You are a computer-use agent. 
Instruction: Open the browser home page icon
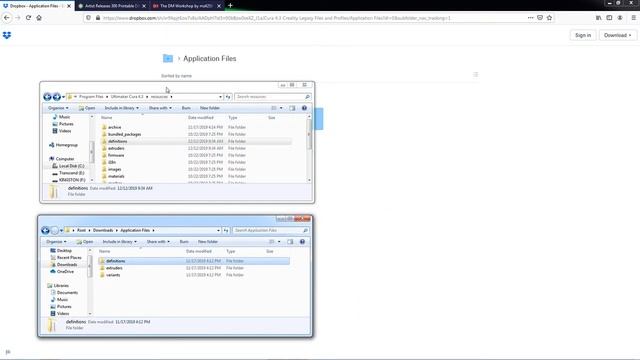pos(39,18)
